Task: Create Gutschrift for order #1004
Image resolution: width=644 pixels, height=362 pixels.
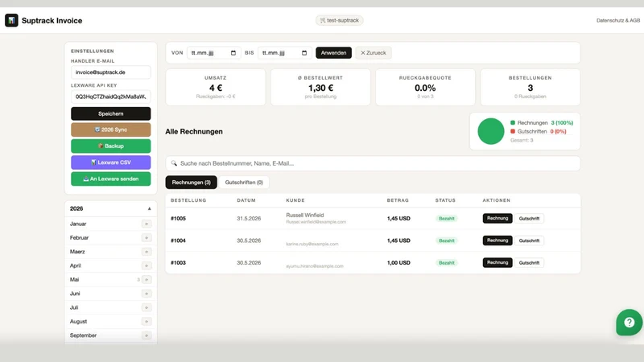Action: tap(529, 241)
